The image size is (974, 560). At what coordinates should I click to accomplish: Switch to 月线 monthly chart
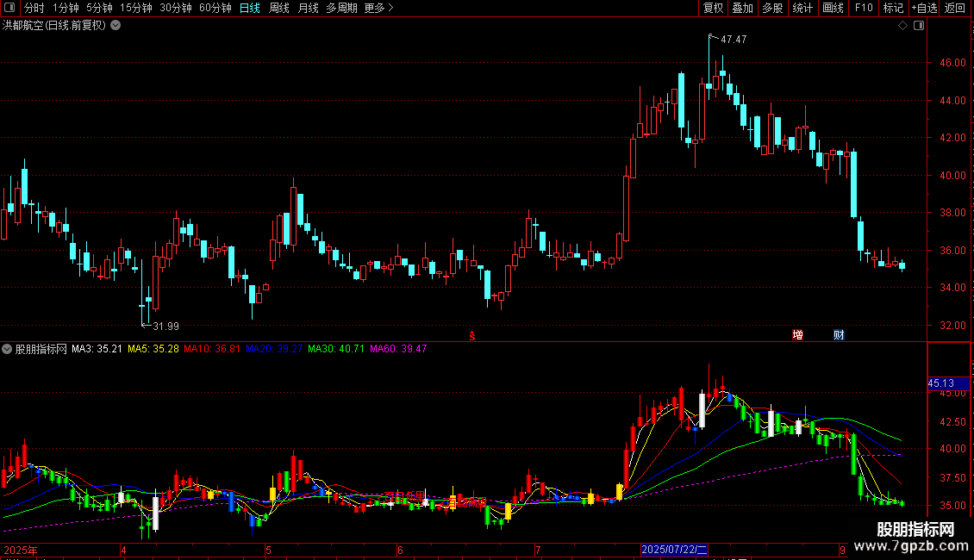coord(308,8)
